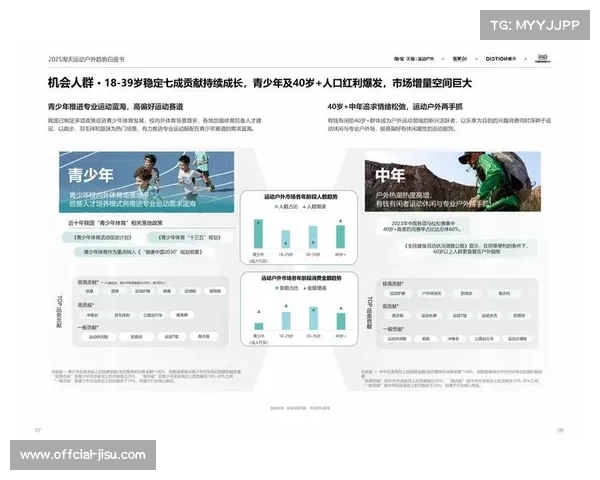Click the 《全民健身活动状况调查公报》 note box
Screen dimensions: 600x480
click(466, 248)
